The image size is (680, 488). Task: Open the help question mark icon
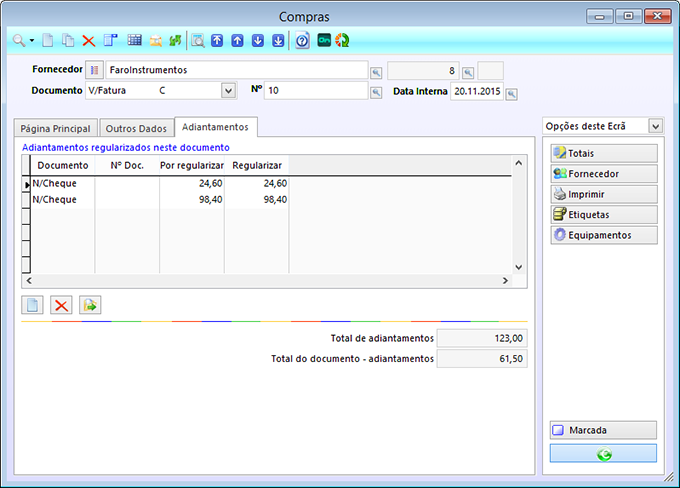302,41
